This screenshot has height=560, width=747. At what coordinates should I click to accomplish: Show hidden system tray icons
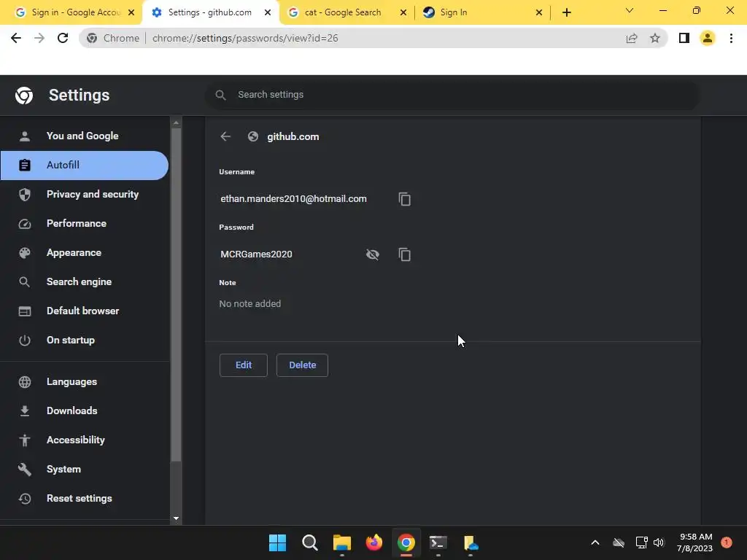pyautogui.click(x=595, y=542)
